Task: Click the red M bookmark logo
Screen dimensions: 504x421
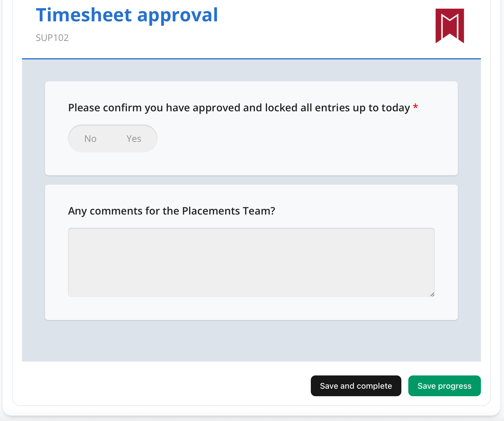Action: pos(450,26)
